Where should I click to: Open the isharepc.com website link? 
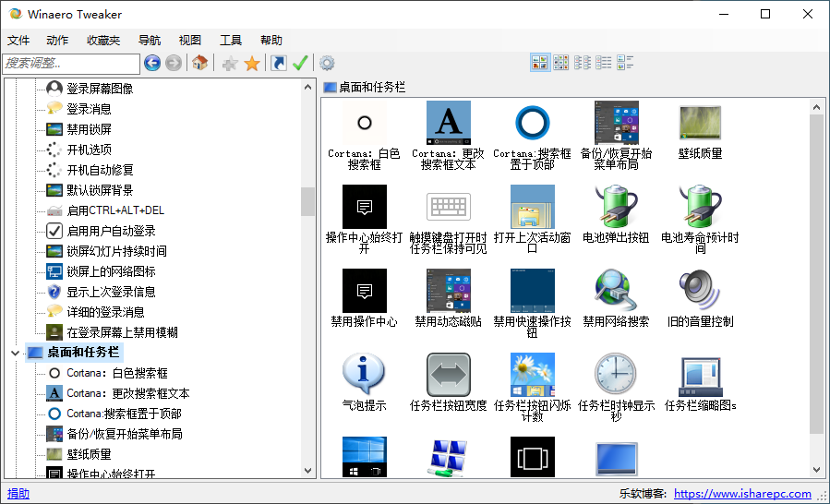(742, 494)
